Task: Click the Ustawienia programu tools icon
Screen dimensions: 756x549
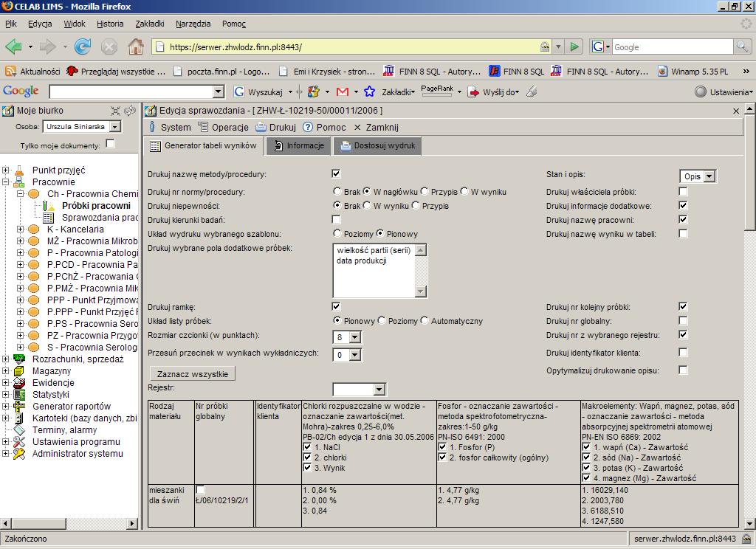Action: pyautogui.click(x=19, y=442)
